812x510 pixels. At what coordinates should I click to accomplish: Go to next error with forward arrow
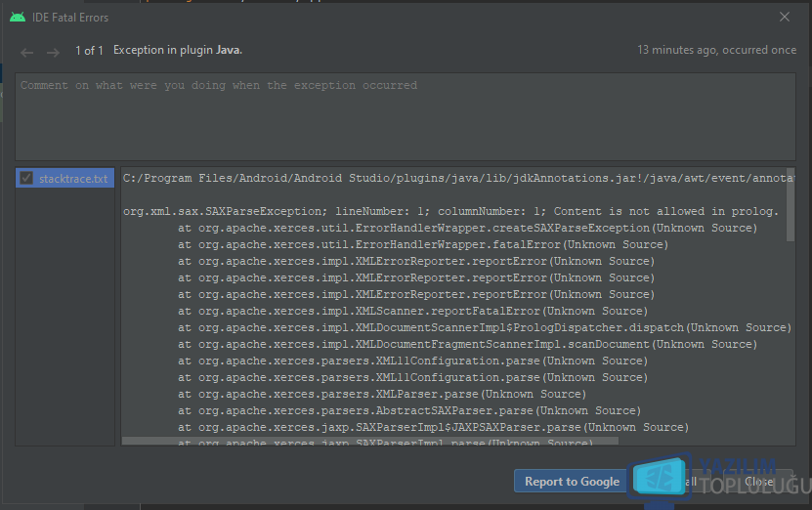pos(53,53)
